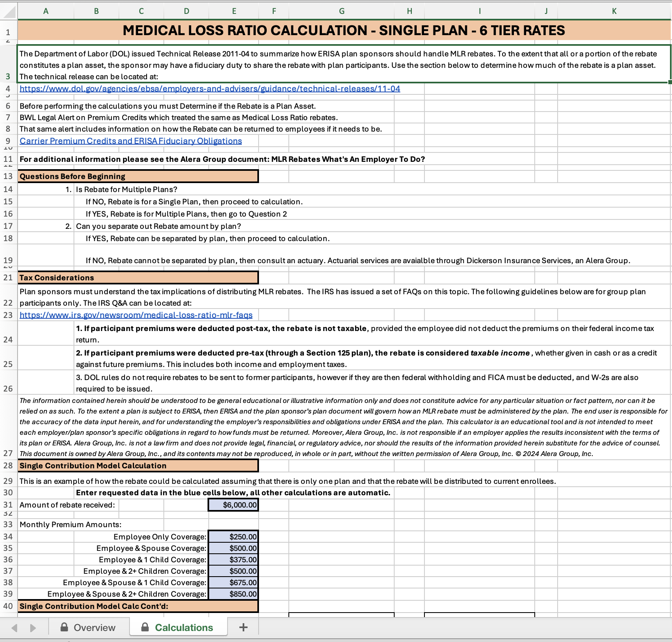Image resolution: width=672 pixels, height=642 pixels.
Task: Select column K header
Action: 614,11
